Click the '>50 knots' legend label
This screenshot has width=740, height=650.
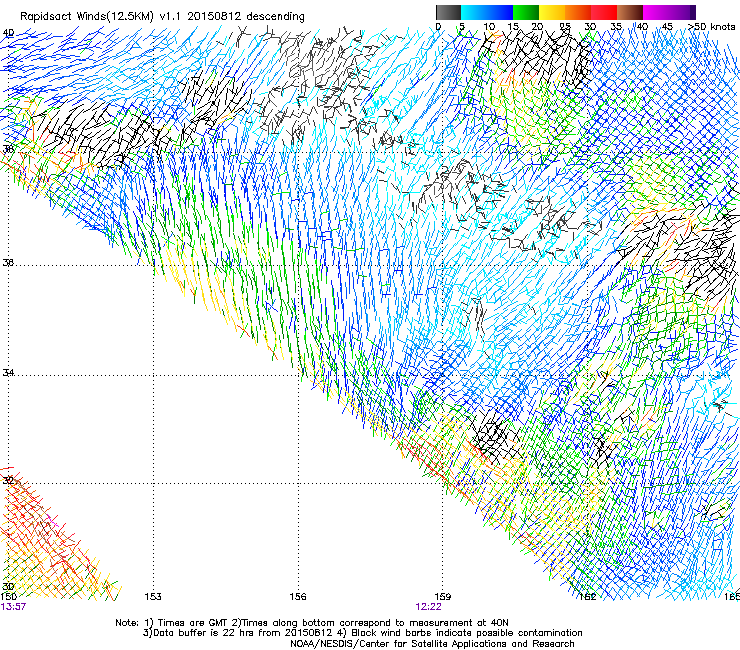tap(711, 27)
